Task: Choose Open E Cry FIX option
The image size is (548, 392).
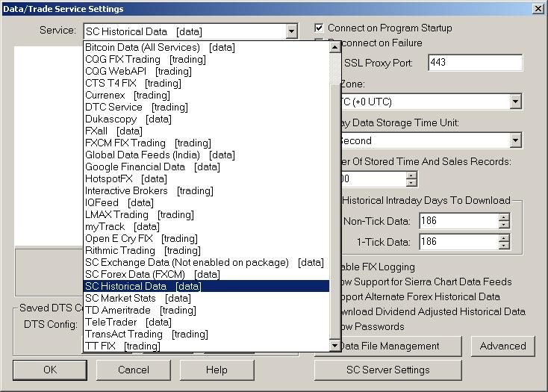Action: tap(207, 238)
